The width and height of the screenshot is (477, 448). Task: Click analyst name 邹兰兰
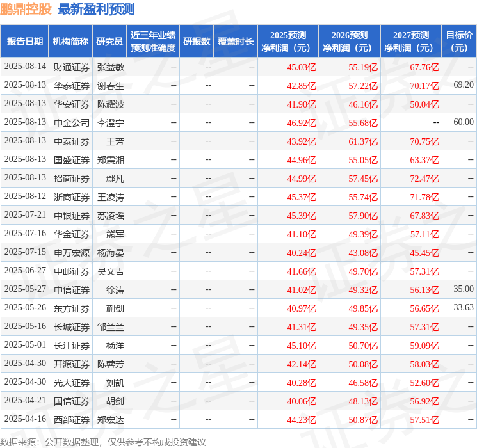tap(111, 327)
